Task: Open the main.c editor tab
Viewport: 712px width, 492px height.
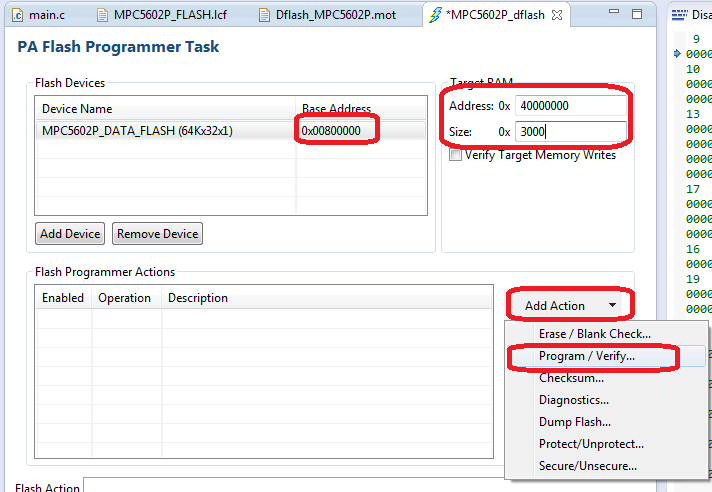Action: tap(46, 15)
